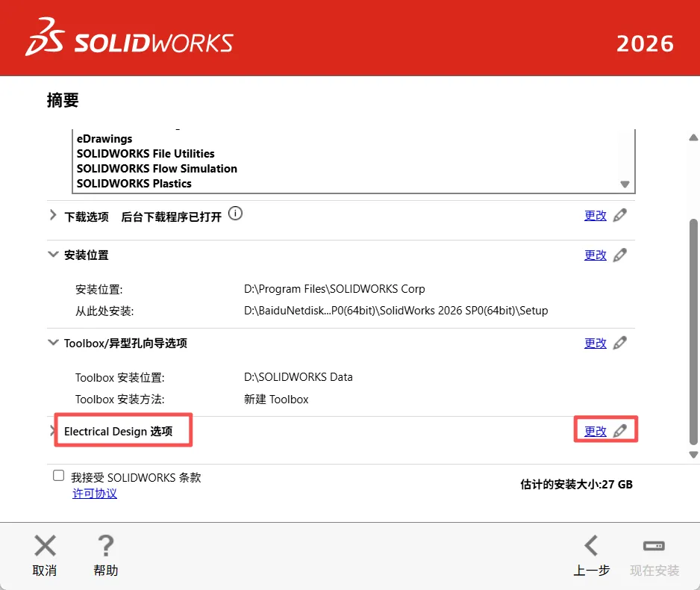Viewport: 700px width, 590px height.
Task: Click 更改 link for 下载选项
Action: point(596,216)
